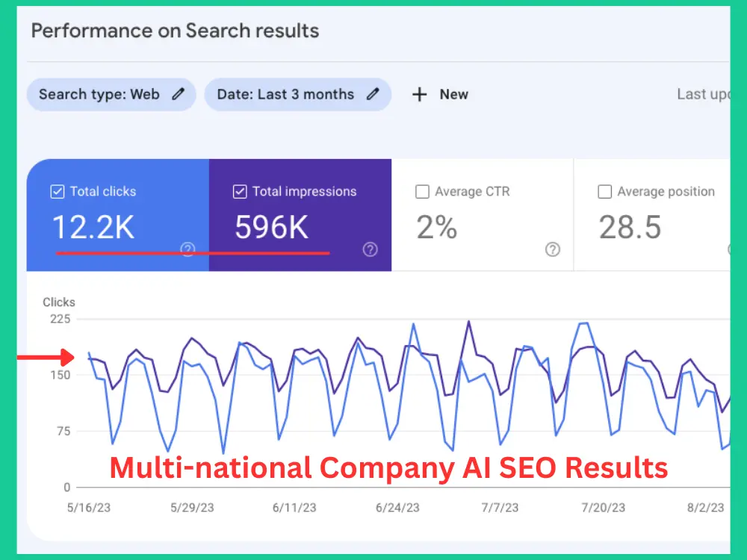Uncheck the Total clicks checkbox

pyautogui.click(x=58, y=192)
